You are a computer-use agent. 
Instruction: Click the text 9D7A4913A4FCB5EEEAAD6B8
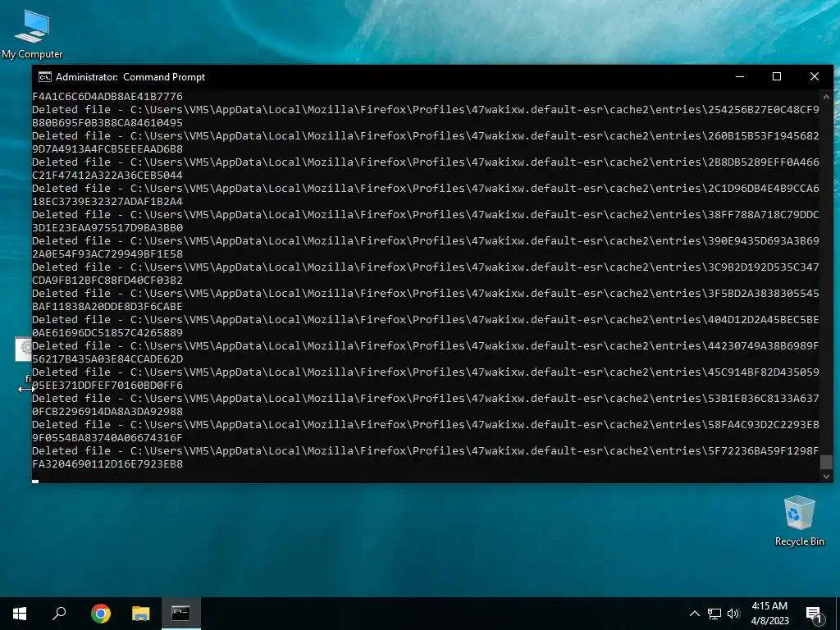point(107,149)
